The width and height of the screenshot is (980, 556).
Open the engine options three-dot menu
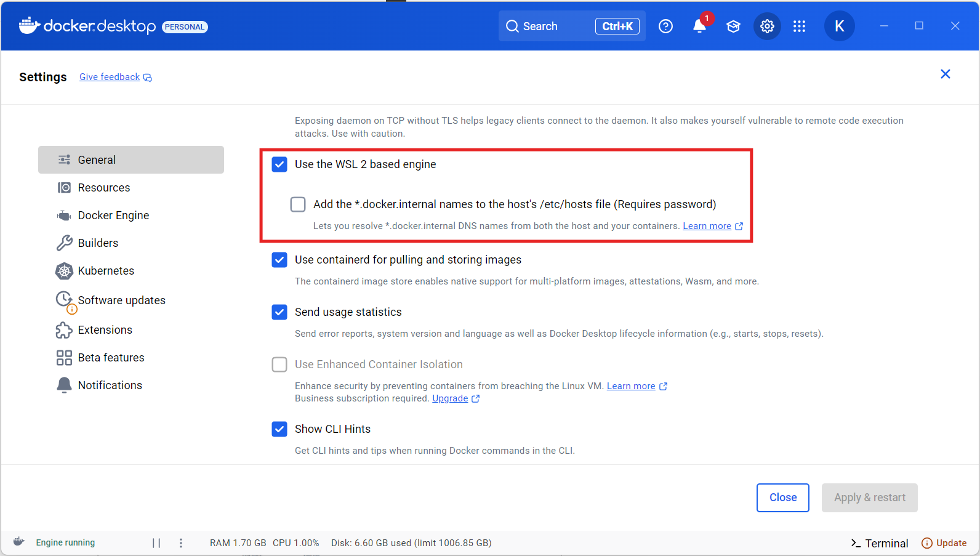point(181,543)
